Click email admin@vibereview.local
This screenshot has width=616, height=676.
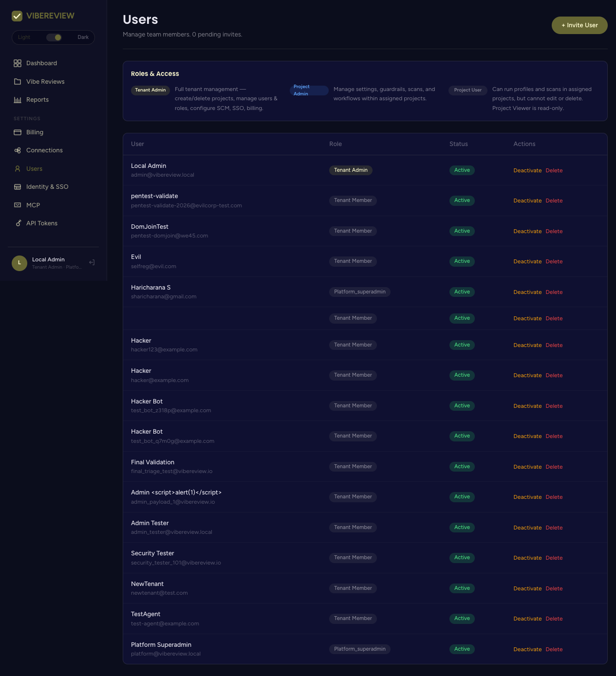pyautogui.click(x=163, y=175)
